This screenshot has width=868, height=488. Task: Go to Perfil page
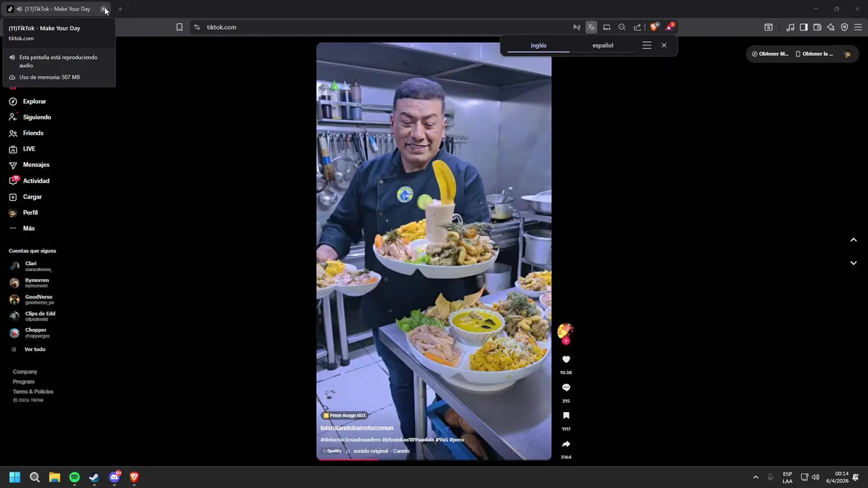[24, 213]
